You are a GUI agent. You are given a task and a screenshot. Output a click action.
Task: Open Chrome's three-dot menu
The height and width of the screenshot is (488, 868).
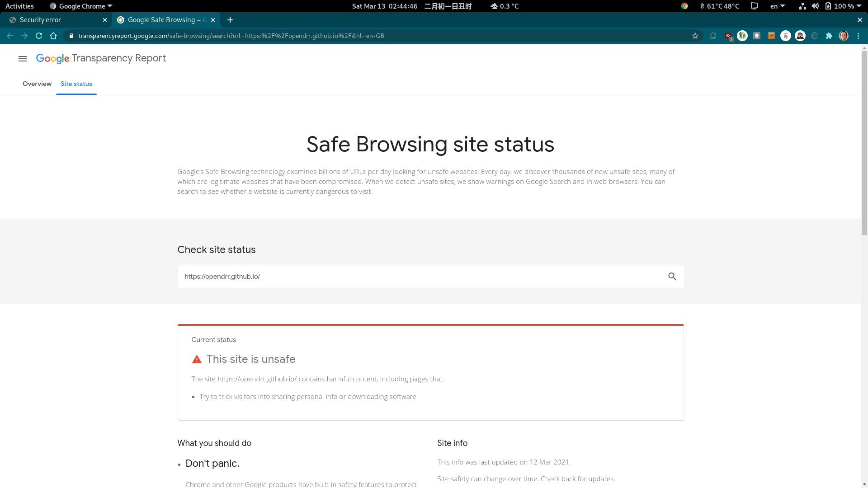point(858,36)
